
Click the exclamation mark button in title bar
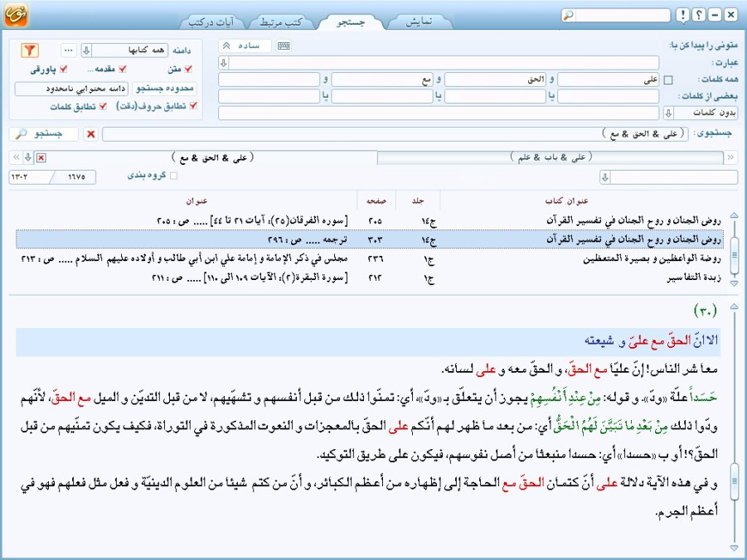pos(682,15)
